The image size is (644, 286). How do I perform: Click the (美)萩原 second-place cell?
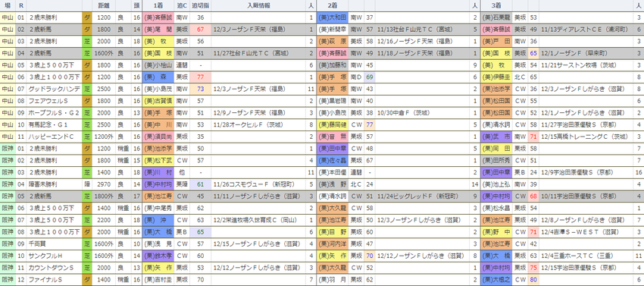tap(333, 42)
